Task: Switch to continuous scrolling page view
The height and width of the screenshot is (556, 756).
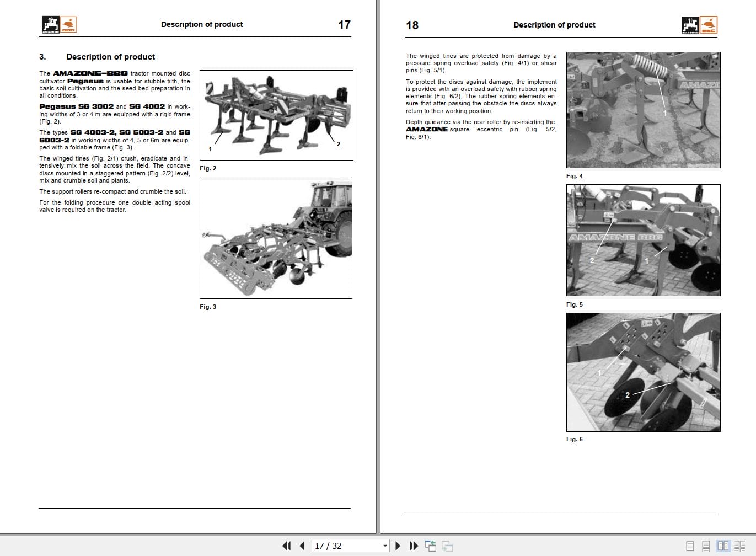Action: pyautogui.click(x=706, y=546)
